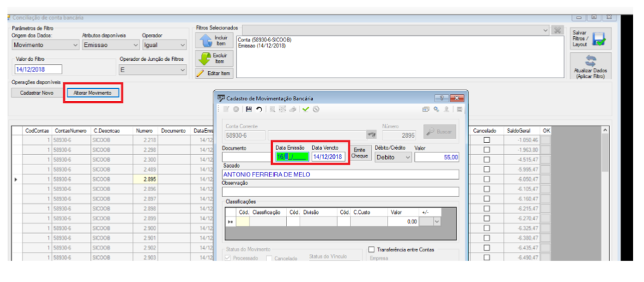Click the Alterar Movimento button
The height and width of the screenshot is (282, 644).
[x=92, y=93]
